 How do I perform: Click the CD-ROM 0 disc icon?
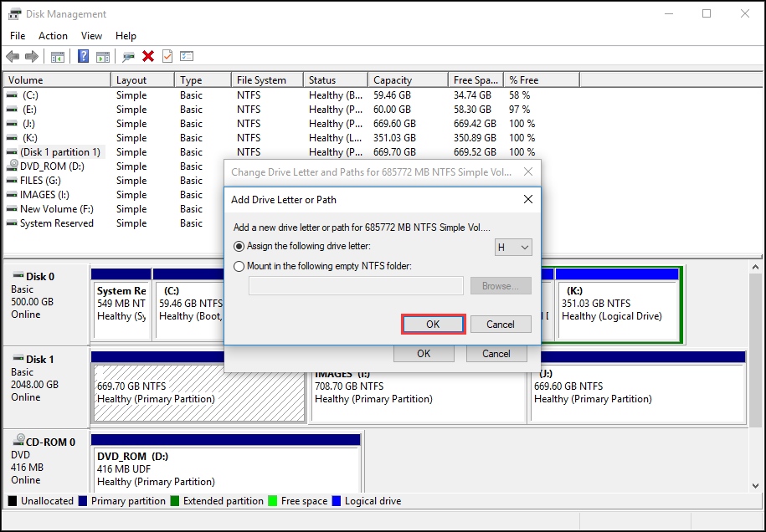[x=19, y=440]
